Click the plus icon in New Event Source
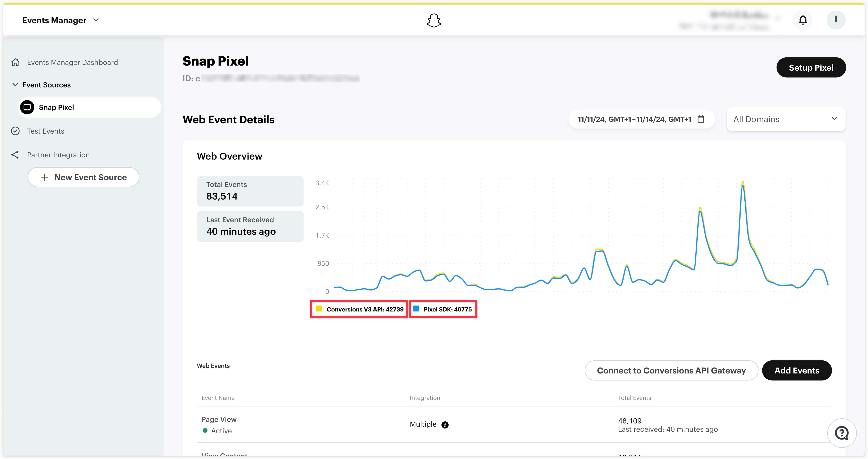Image resolution: width=868 pixels, height=459 pixels. [x=44, y=177]
